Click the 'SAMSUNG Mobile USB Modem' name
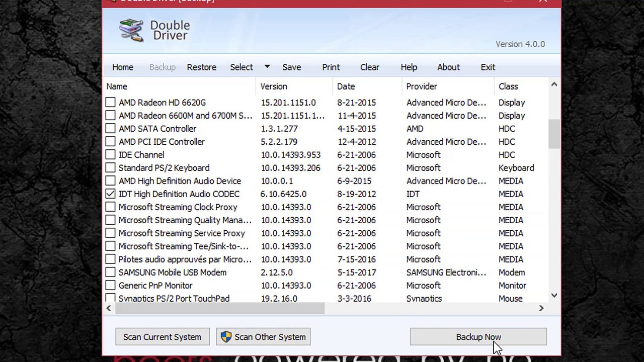Viewport: 644px width, 362px height. click(x=173, y=273)
